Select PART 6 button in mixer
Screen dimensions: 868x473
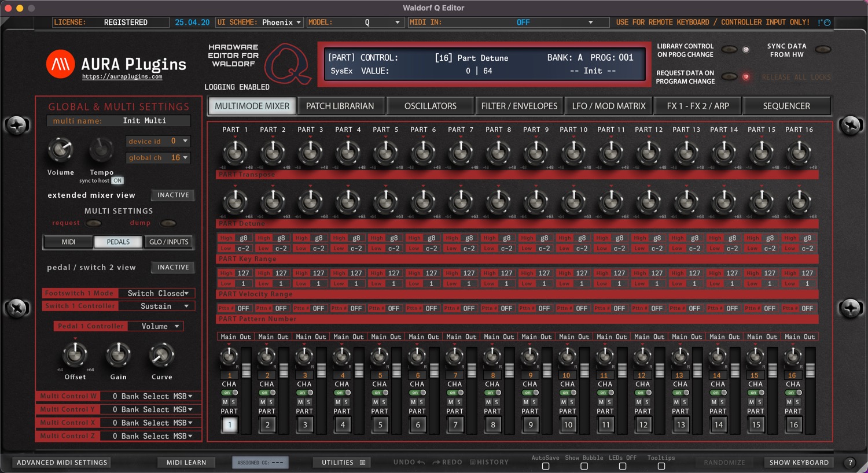pos(418,424)
